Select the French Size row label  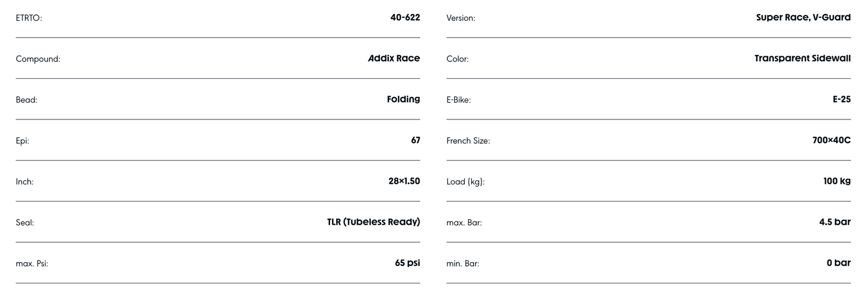468,141
